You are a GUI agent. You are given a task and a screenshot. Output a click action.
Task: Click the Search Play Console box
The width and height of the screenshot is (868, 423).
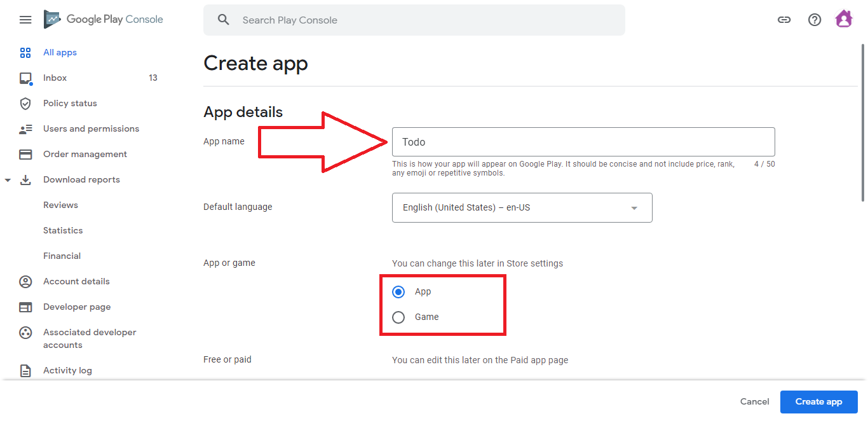tap(414, 20)
